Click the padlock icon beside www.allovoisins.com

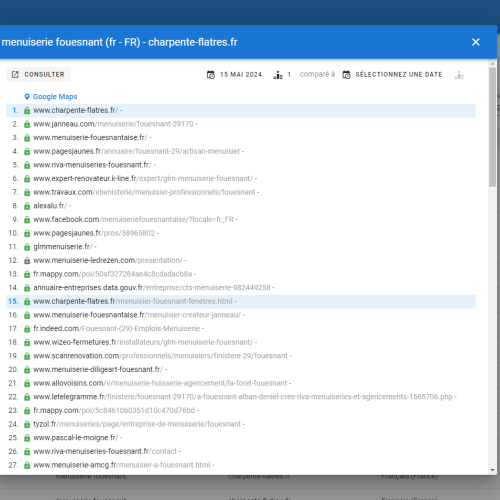27,384
